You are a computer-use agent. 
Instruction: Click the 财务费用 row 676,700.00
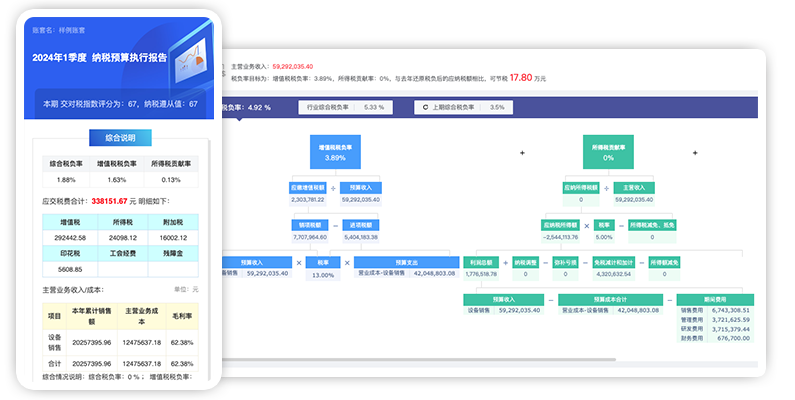(x=715, y=338)
